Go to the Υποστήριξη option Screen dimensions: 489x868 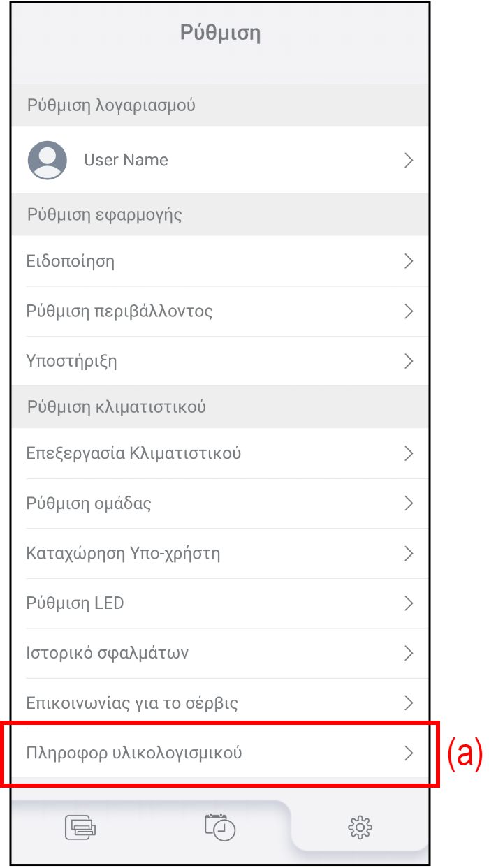71,361
